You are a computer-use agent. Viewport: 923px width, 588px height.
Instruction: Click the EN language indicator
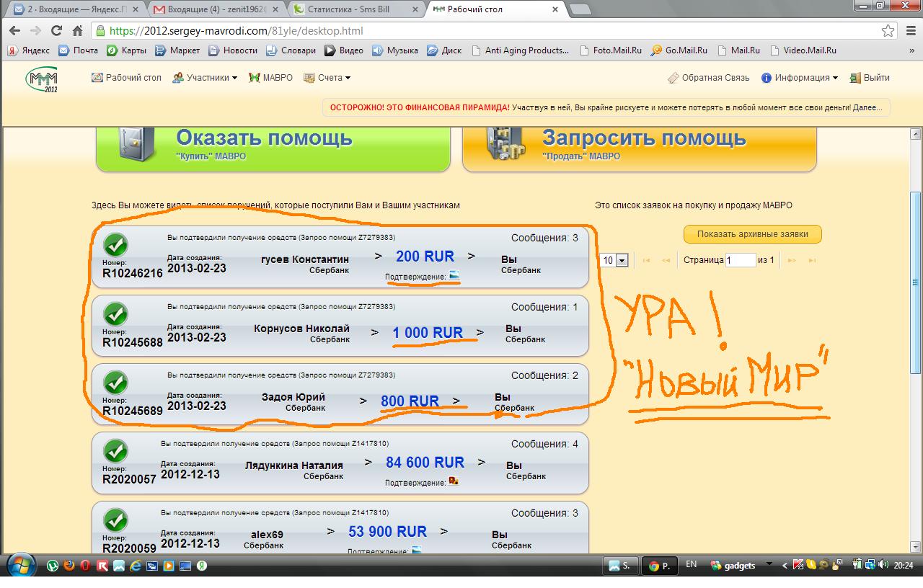[x=691, y=565]
